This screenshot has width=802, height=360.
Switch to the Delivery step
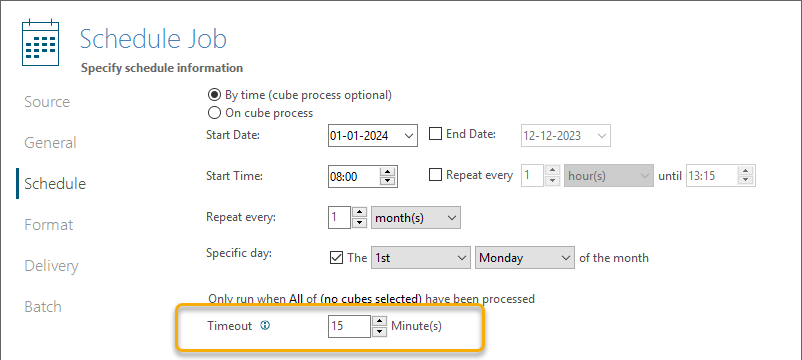(51, 266)
